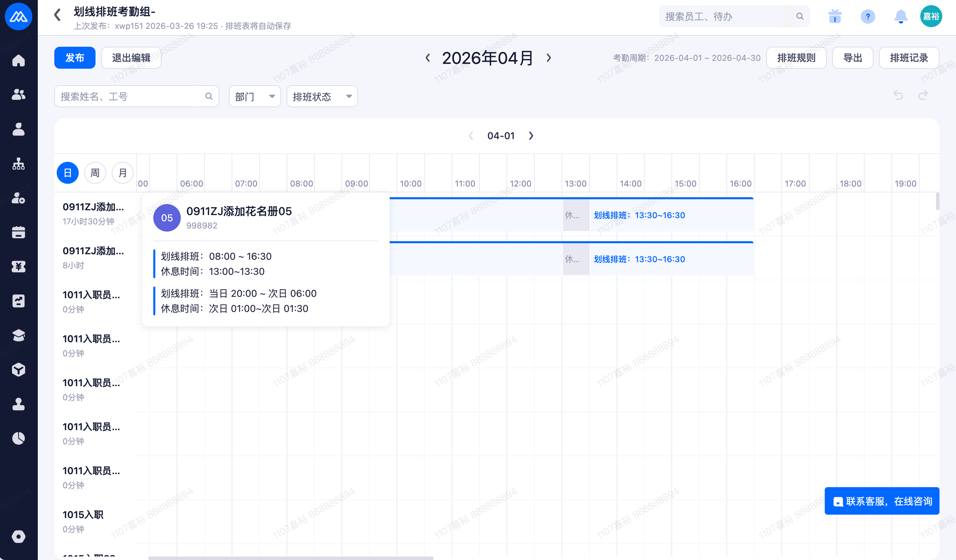Click the pie chart reports icon
The width and height of the screenshot is (956, 560).
[18, 438]
